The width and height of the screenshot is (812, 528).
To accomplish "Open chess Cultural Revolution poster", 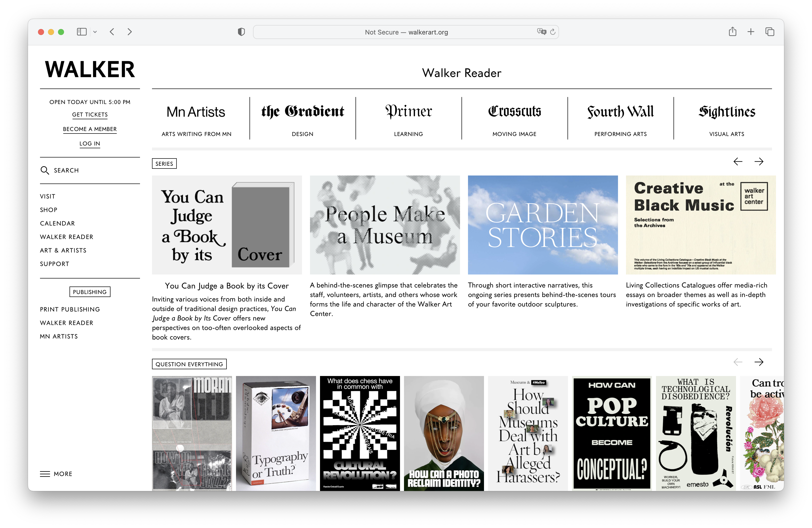I will (360, 433).
